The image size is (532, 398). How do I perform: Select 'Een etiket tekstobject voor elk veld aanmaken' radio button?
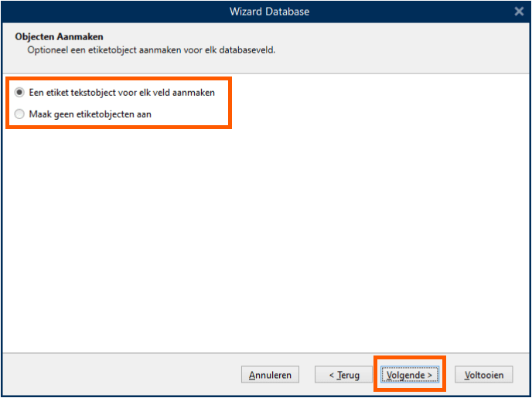pos(19,92)
